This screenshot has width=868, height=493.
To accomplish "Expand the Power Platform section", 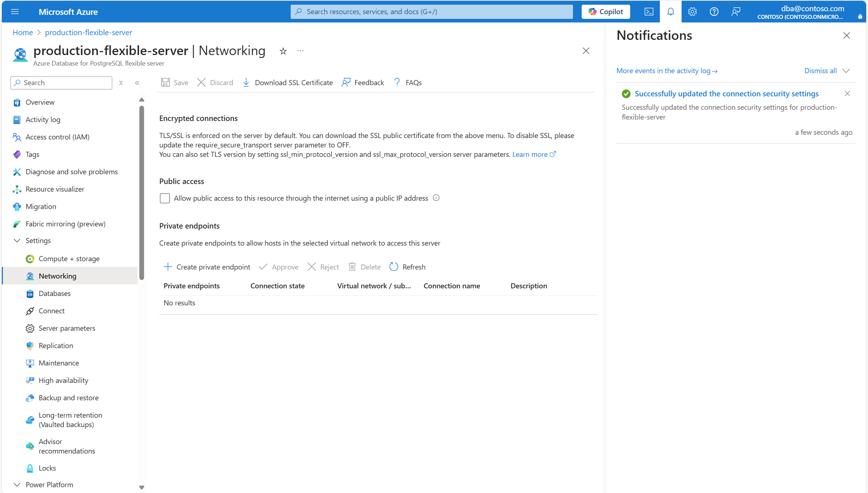I will [x=17, y=484].
